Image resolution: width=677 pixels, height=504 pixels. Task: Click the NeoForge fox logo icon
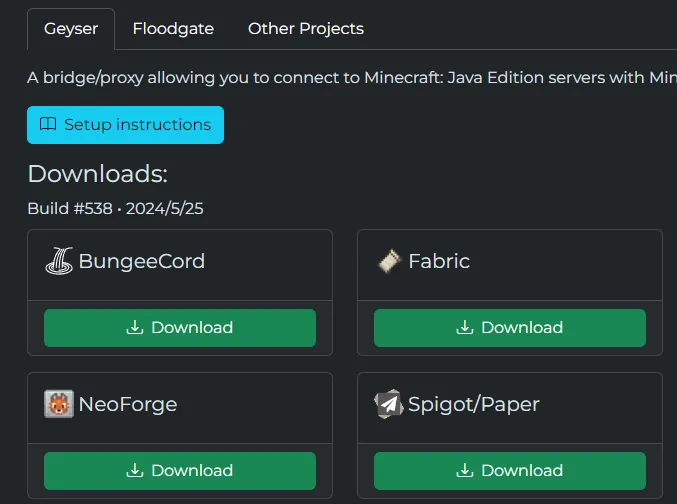[x=59, y=405]
